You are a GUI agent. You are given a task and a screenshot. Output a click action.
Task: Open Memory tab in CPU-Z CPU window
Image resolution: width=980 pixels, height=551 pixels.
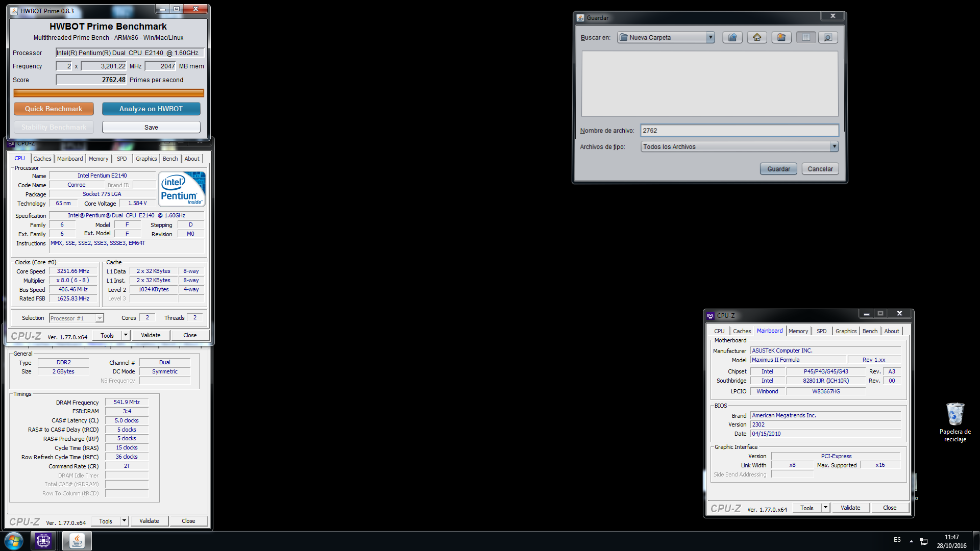click(99, 159)
